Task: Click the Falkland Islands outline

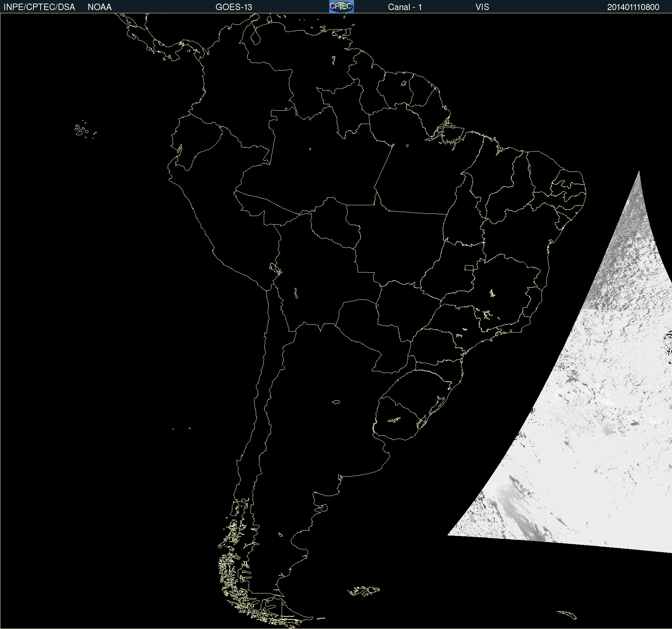Action: (364, 591)
